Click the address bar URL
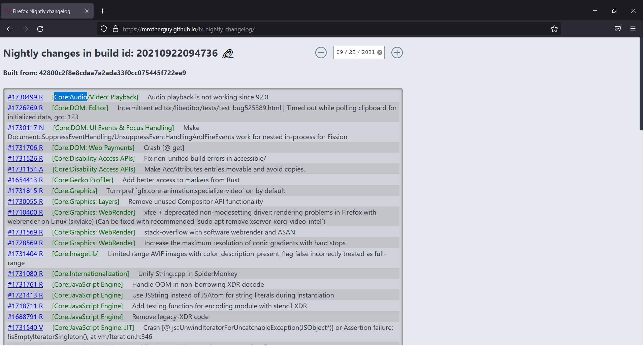Viewport: 644px width, 346px height. pyautogui.click(x=189, y=29)
